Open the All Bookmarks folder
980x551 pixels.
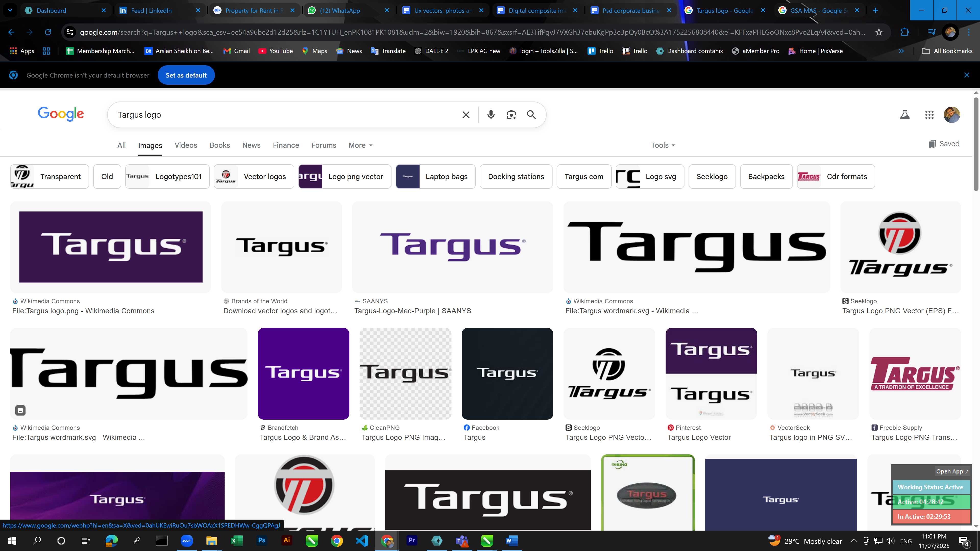[947, 51]
